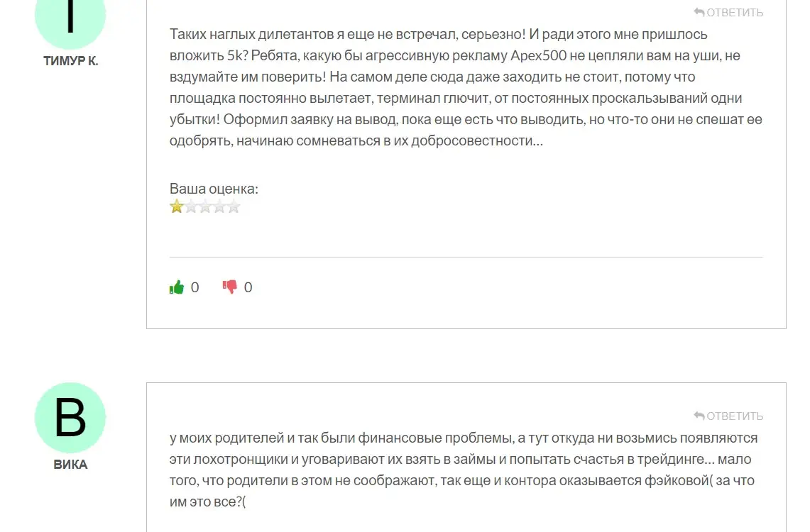Screen dimensions: 810x532
Task: Open the ТИМУР К. username label
Action: coord(71,61)
